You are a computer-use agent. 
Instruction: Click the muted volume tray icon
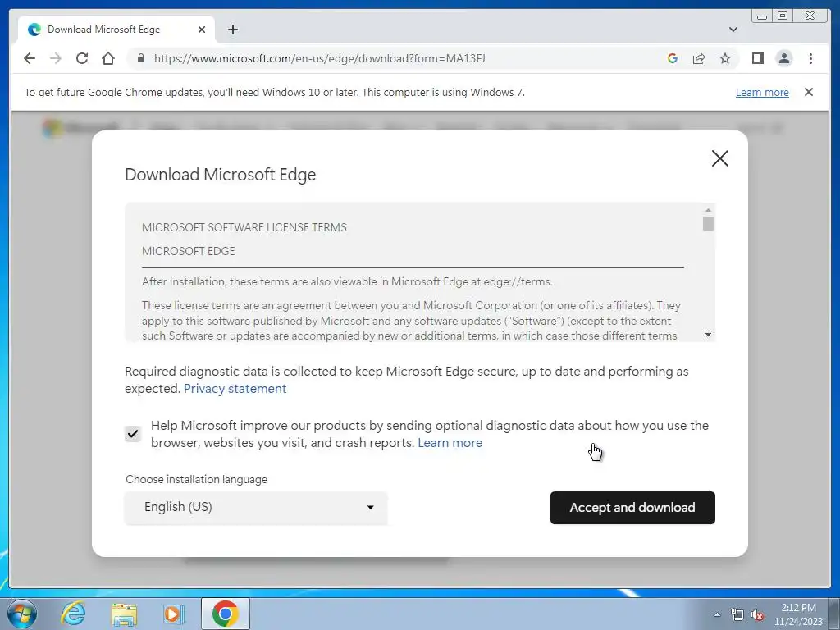757,614
